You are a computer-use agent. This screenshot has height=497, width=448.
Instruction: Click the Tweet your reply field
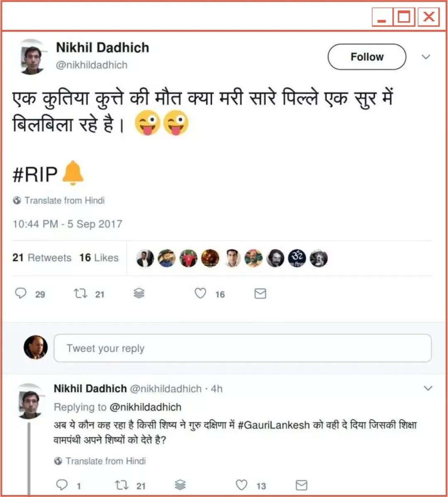pyautogui.click(x=243, y=348)
